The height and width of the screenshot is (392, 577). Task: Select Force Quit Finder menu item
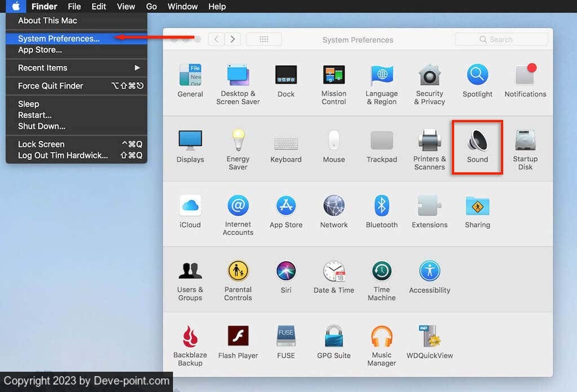coord(51,86)
